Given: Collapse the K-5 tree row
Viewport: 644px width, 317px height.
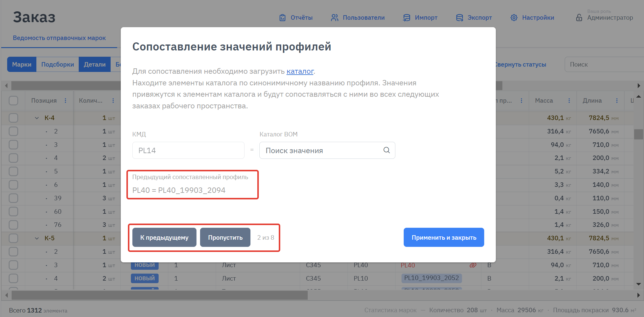Looking at the screenshot, I should 37,238.
